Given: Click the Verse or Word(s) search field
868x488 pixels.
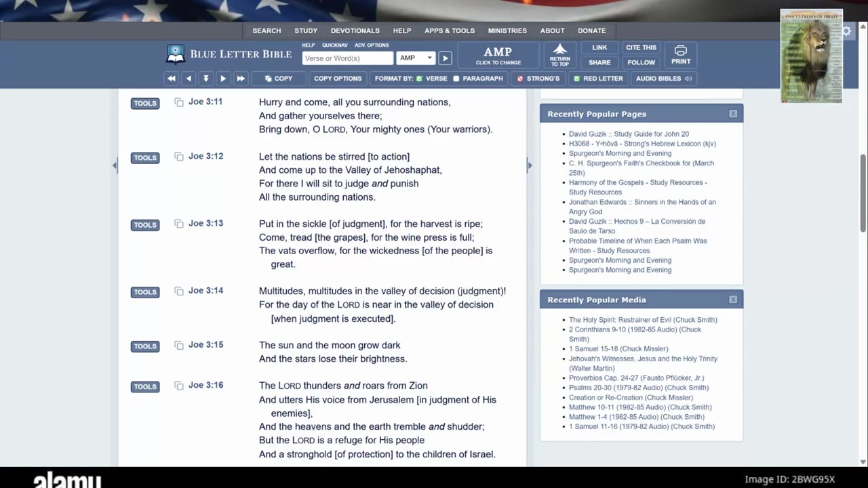Looking at the screenshot, I should click(x=348, y=58).
